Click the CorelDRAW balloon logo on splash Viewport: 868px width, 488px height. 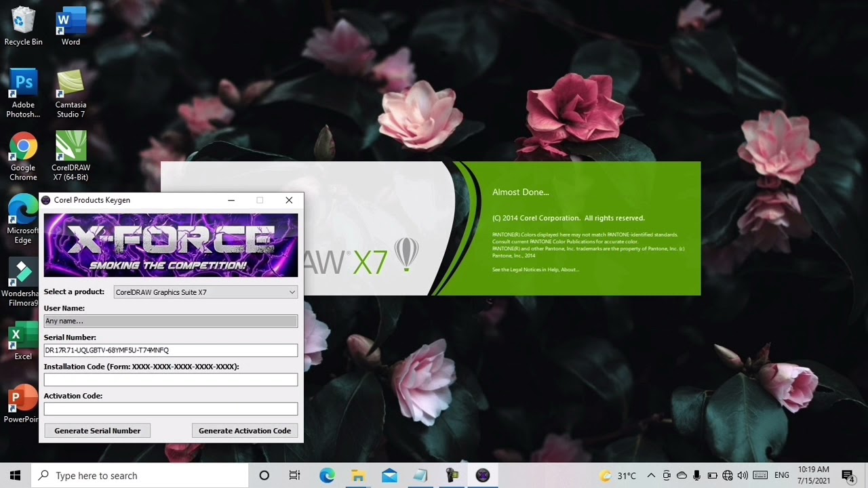point(406,255)
